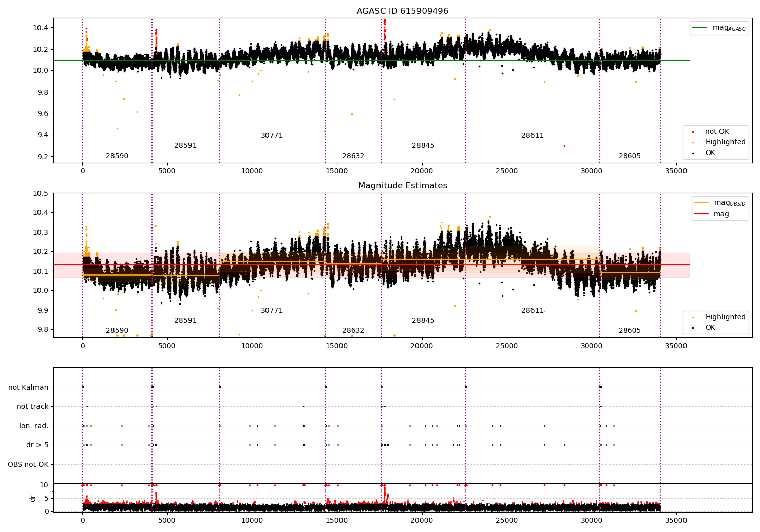760x532 pixels.
Task: Click OBSID label 30771 in Magnitude Estimates plot
Action: pyautogui.click(x=272, y=311)
